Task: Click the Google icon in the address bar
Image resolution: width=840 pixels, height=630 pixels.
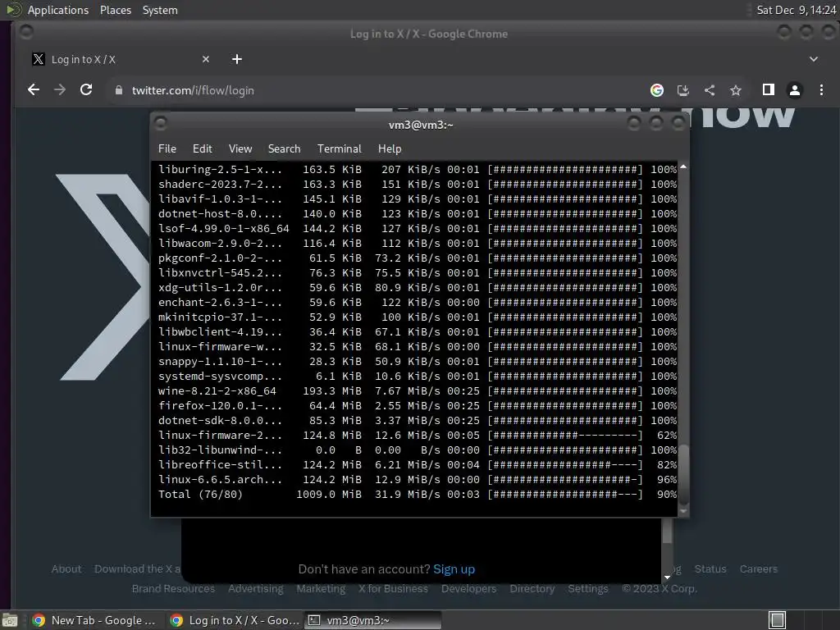Action: pyautogui.click(x=657, y=90)
